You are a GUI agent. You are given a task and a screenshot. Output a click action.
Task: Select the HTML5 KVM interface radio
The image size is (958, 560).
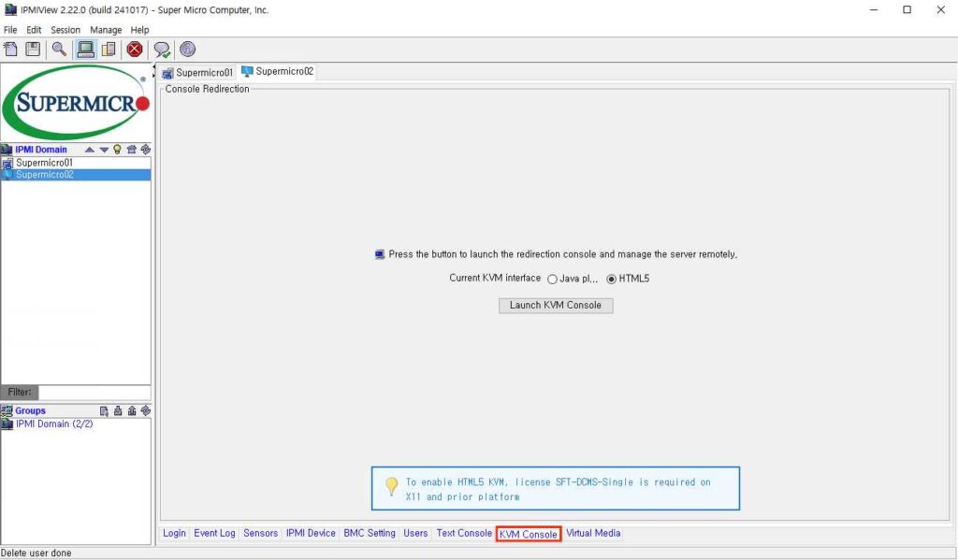[611, 280]
